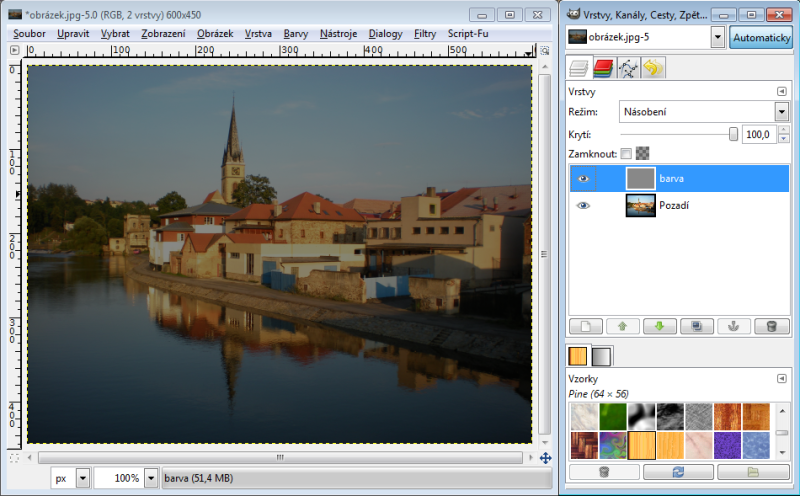
Task: Open the image navigation cross icon
Action: click(x=545, y=458)
